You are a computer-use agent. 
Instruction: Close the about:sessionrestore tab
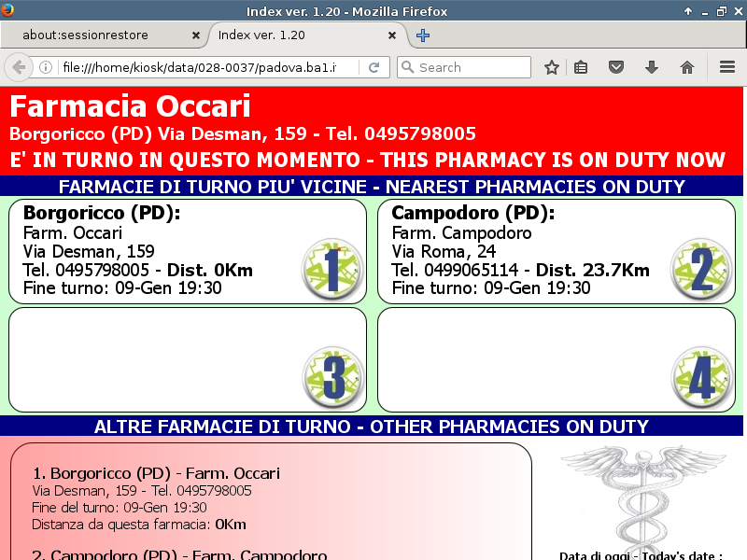[x=196, y=35]
